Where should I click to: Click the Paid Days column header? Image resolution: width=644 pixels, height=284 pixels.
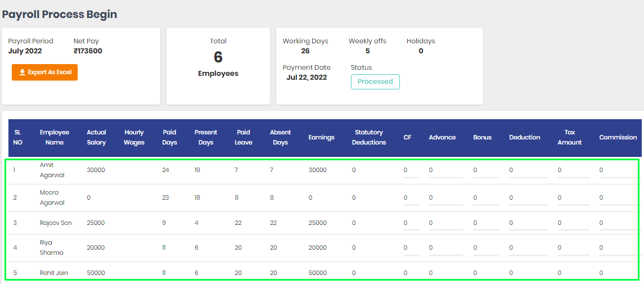[x=170, y=137]
